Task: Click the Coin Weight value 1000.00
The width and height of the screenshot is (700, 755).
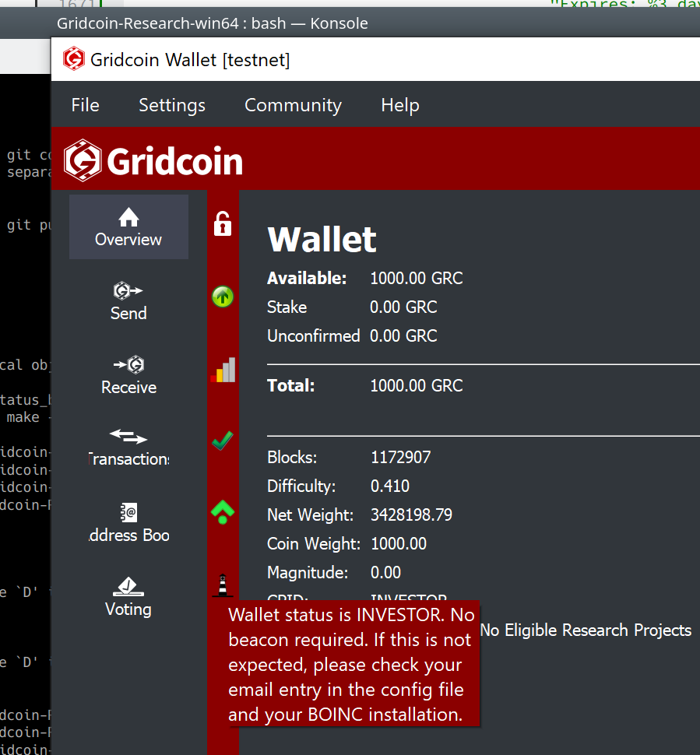Action: tap(399, 544)
